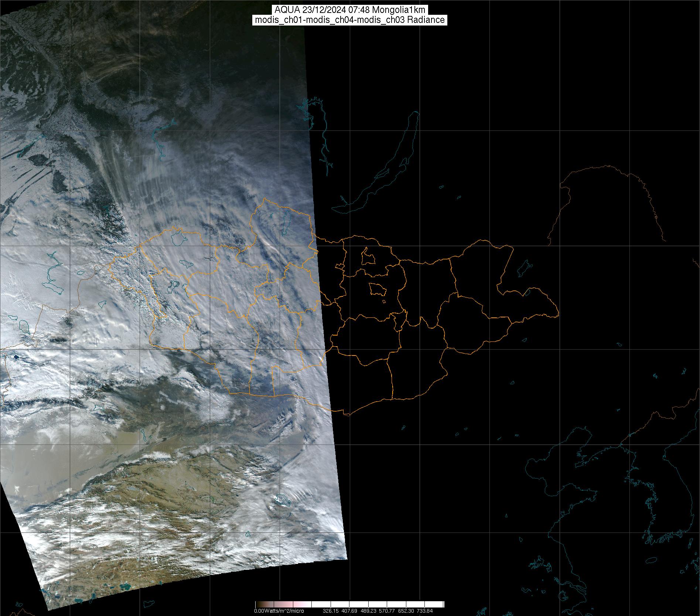Click the '489.23' scale value

pyautogui.click(x=368, y=611)
